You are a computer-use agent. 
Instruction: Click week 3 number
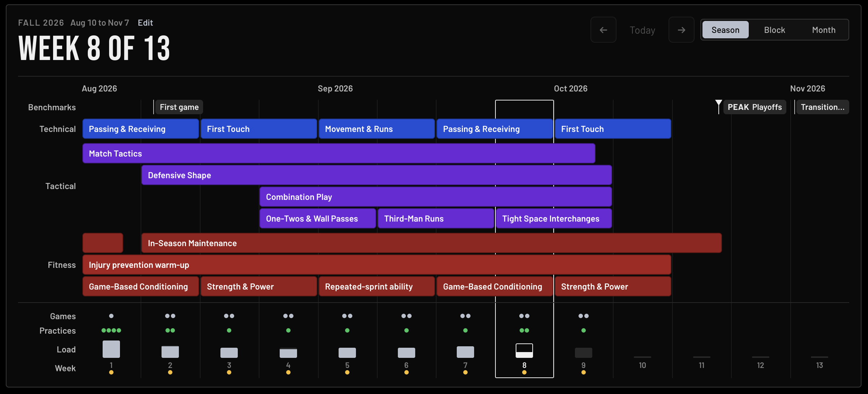(229, 365)
